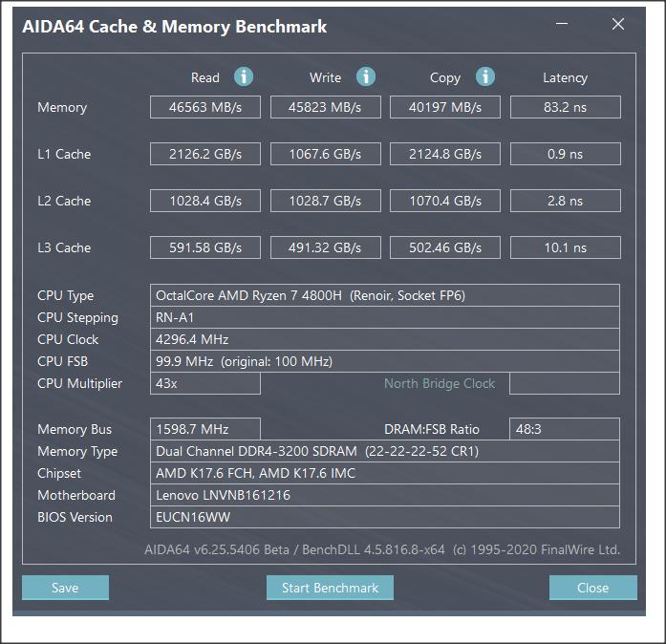Click the CPU Multiplier value 43x
Screen dimensions: 666x644
point(205,383)
